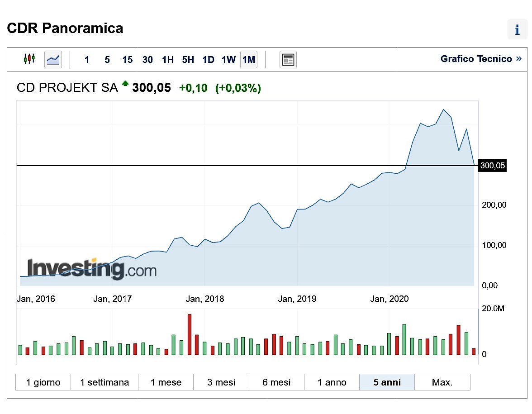Click the double chevron after Grafico Tecnico
Screen dimensions: 532x414
[518, 59]
